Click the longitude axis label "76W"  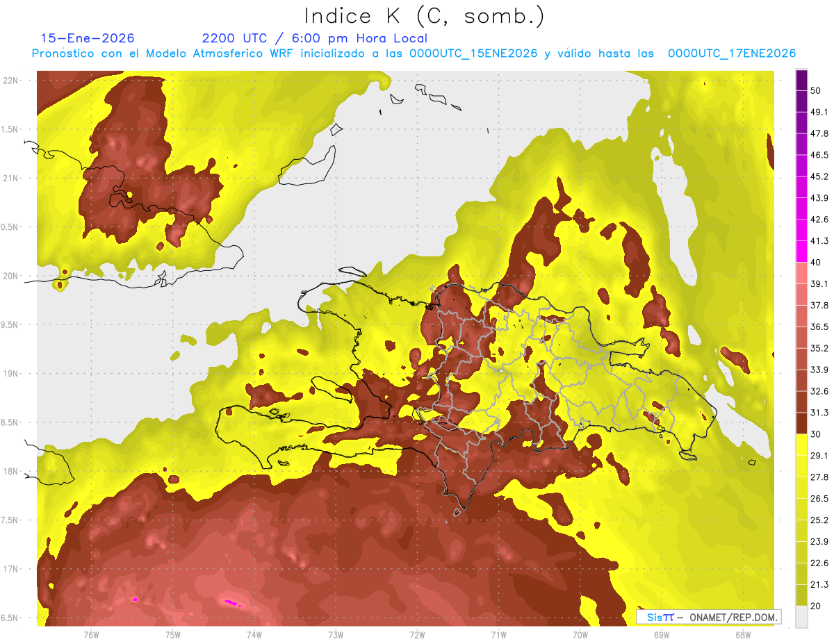(91, 635)
